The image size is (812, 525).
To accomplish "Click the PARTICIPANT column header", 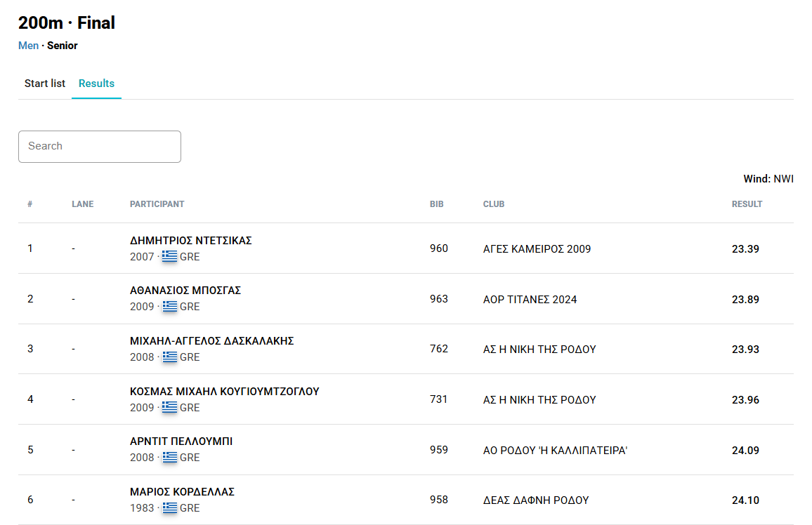I will coord(157,204).
